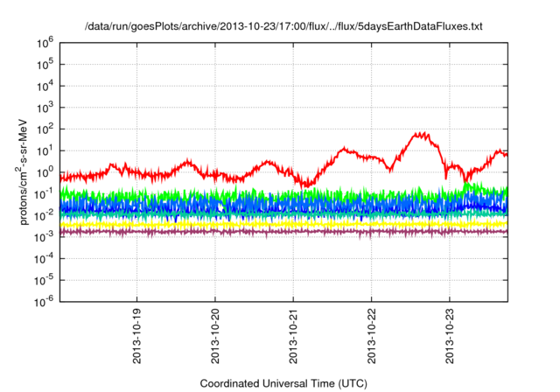Screen dimensions: 560x392
Task: Click the 10^-1 y-axis tick label
Action: (45, 194)
